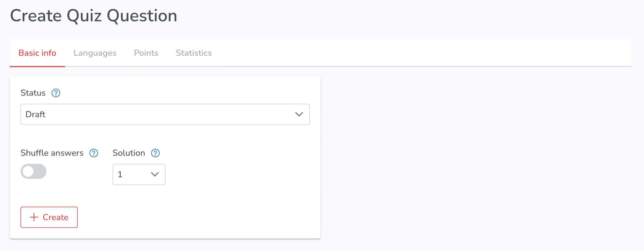Expand the Solution dropdown showing 1
644x250 pixels.
[139, 174]
